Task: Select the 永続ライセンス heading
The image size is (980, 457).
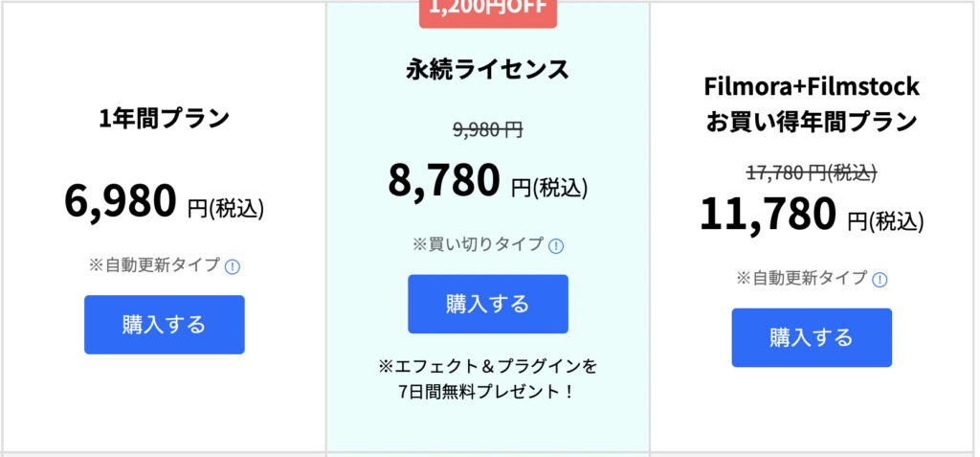Action: 488,70
